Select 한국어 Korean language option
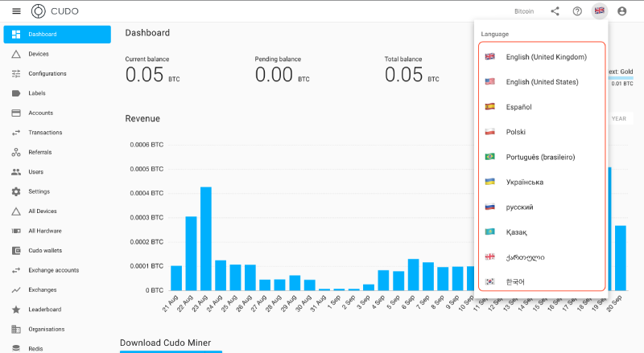644x353 pixels. (x=541, y=281)
